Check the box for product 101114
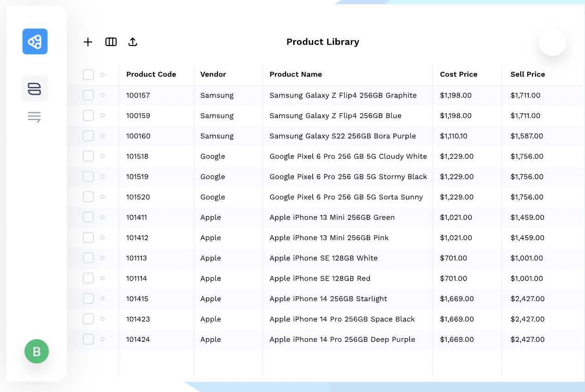This screenshot has width=585, height=392. 88,278
